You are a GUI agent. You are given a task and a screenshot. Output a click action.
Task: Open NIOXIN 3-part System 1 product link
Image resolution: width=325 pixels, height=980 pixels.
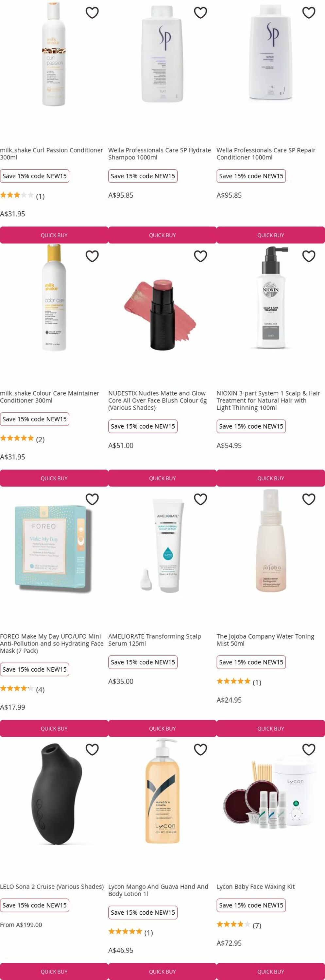coord(268,400)
